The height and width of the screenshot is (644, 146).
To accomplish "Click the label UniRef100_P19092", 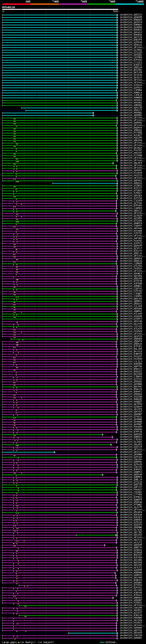I will click(131, 241).
